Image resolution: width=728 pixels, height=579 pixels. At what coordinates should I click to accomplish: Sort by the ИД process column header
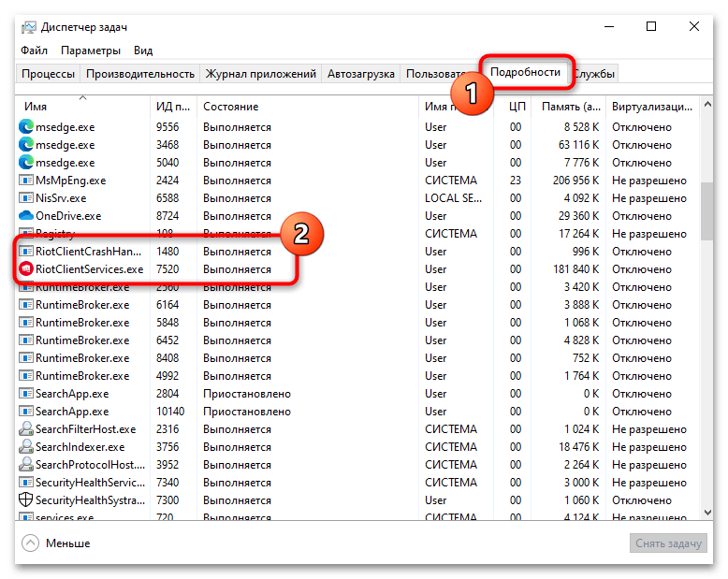(x=174, y=107)
